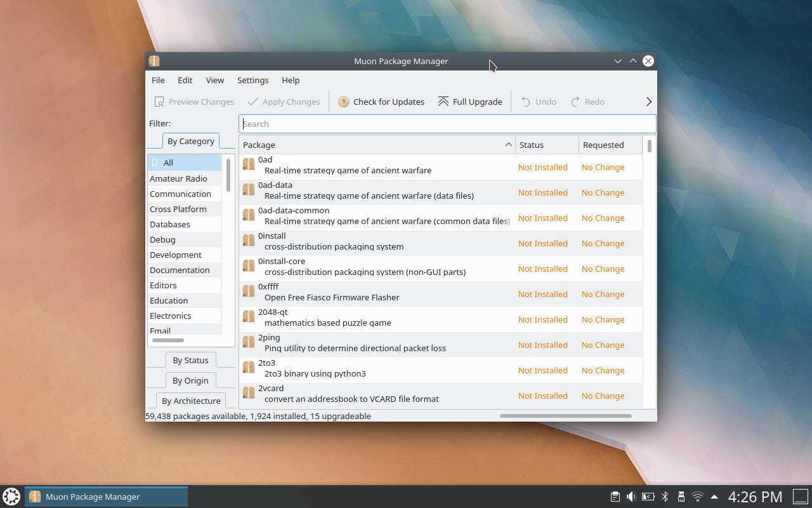Reverse sorting via Package column arrow
Viewport: 812px width, 508px height.
tap(507, 145)
